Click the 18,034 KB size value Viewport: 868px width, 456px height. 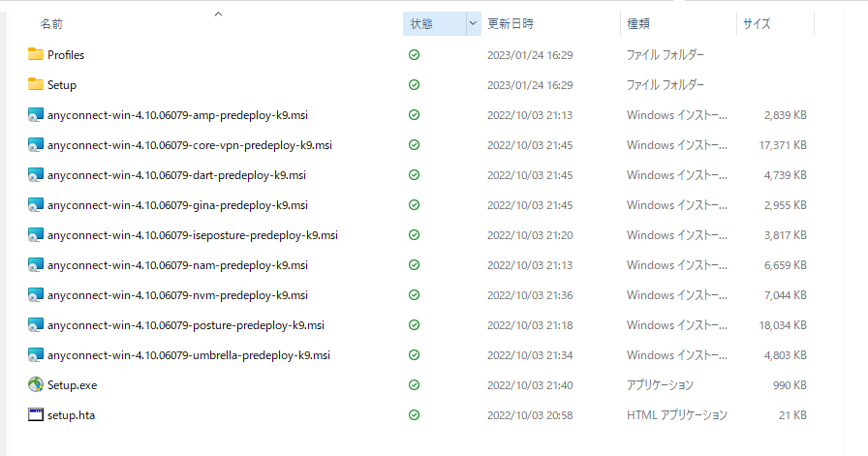[x=782, y=325]
